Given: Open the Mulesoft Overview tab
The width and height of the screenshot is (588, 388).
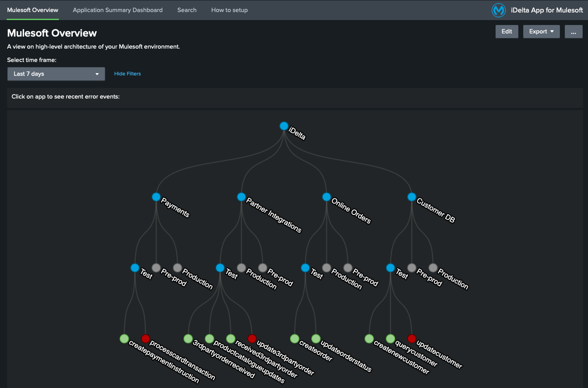Looking at the screenshot, I should (33, 10).
